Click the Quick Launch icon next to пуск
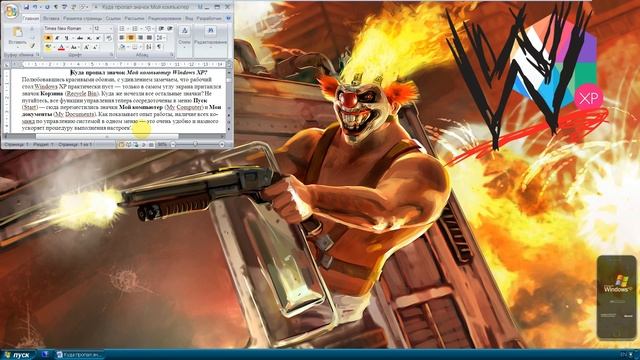The image size is (640, 360). (x=45, y=355)
